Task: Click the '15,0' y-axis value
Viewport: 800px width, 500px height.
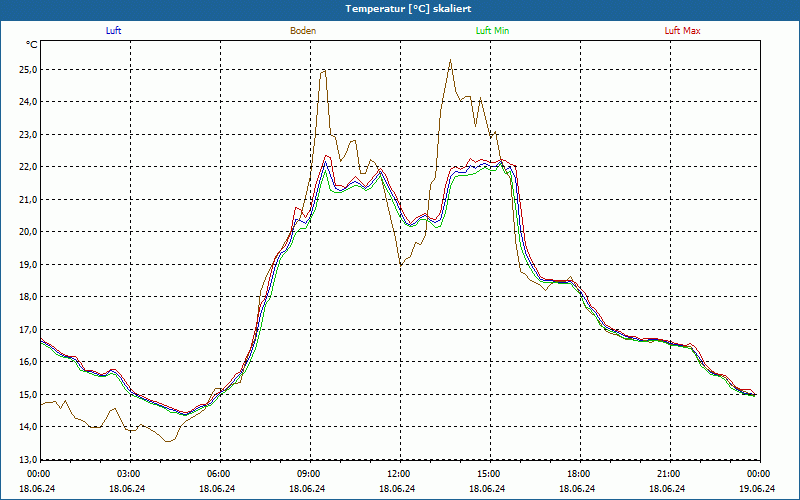Action: click(28, 394)
